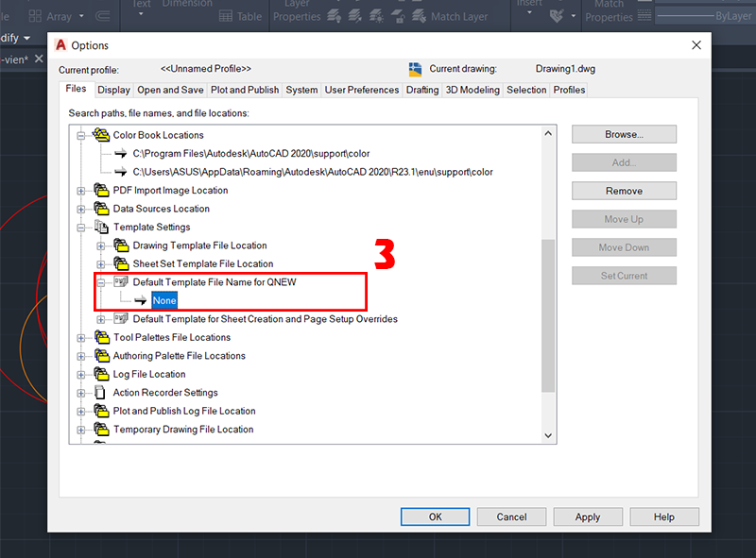This screenshot has height=558, width=756.
Task: Click the arrow icon beside Program Files color path
Action: tap(121, 154)
